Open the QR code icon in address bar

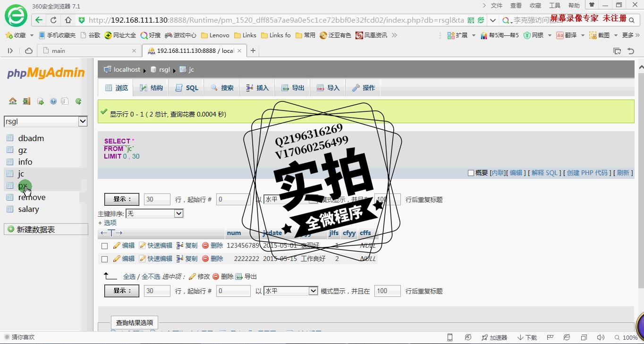[471, 20]
